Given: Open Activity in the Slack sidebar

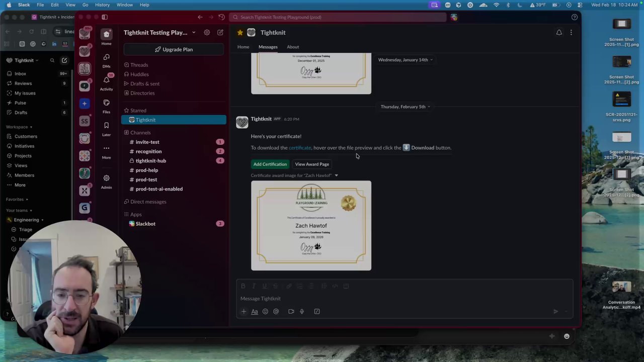Looking at the screenshot, I should (x=106, y=83).
